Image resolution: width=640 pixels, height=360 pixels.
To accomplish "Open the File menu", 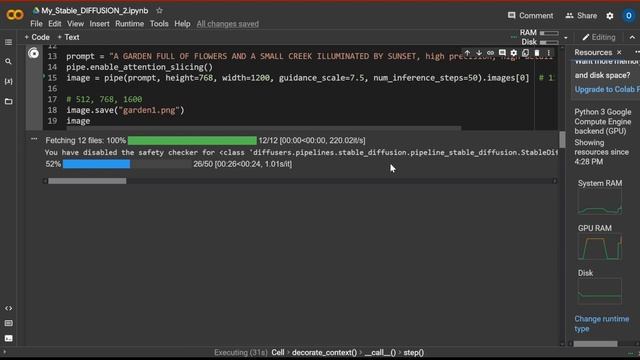I will click(x=36, y=24).
